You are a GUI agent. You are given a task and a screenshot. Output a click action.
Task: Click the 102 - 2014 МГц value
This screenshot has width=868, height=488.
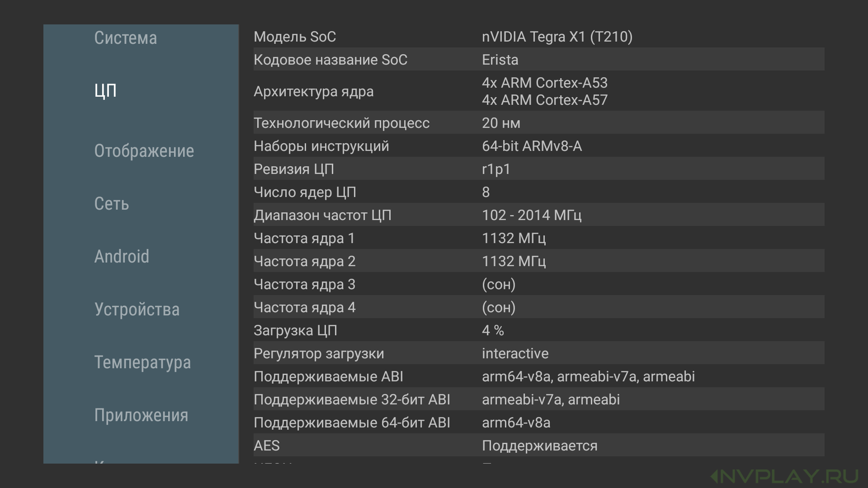[532, 215]
